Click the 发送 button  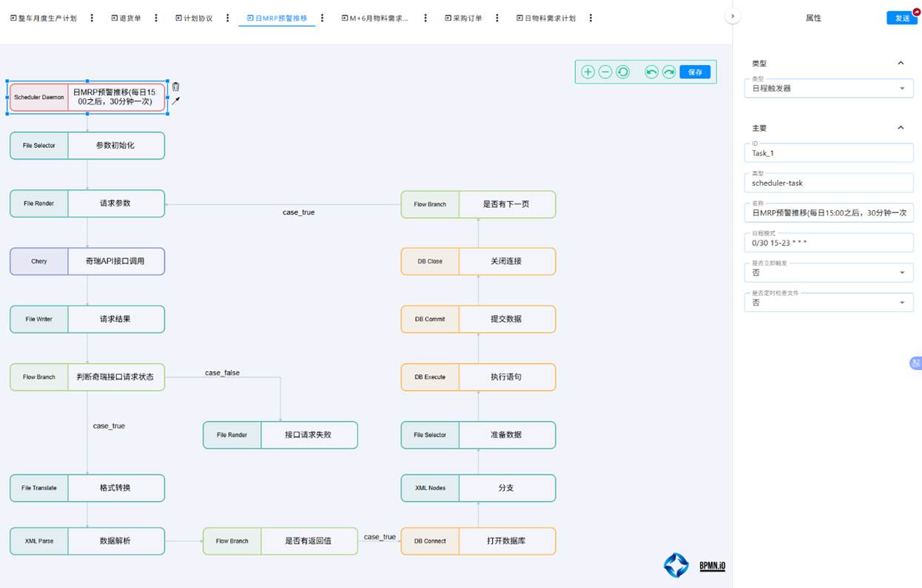click(x=902, y=18)
